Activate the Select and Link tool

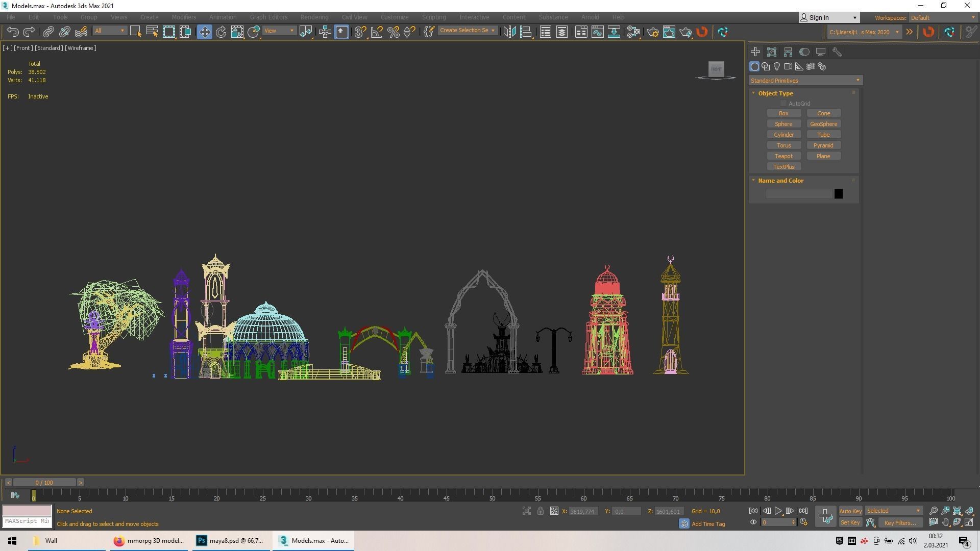tap(48, 32)
